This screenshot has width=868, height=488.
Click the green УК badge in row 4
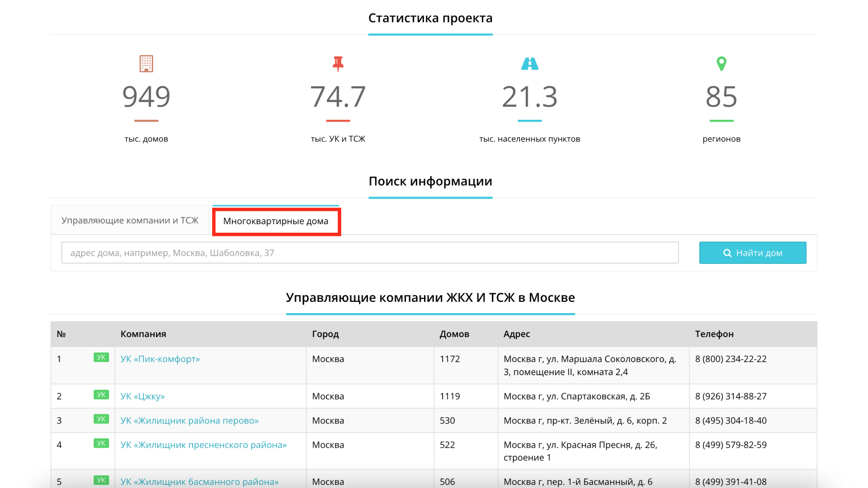click(101, 443)
